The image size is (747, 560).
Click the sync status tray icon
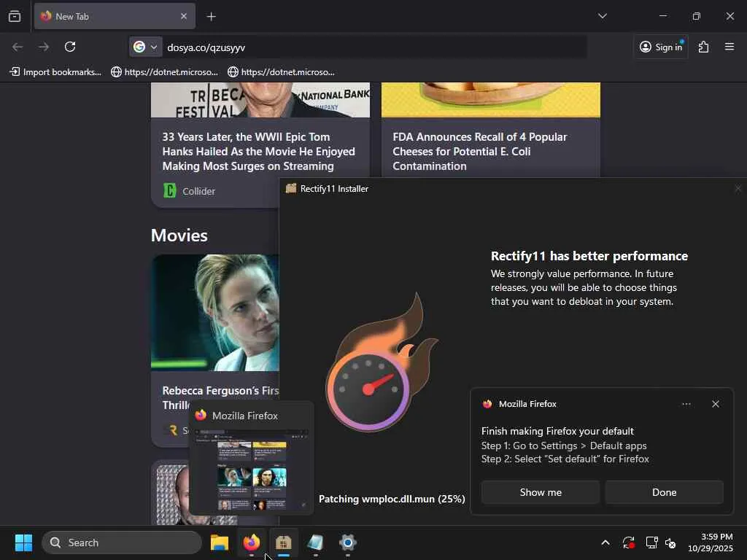628,542
